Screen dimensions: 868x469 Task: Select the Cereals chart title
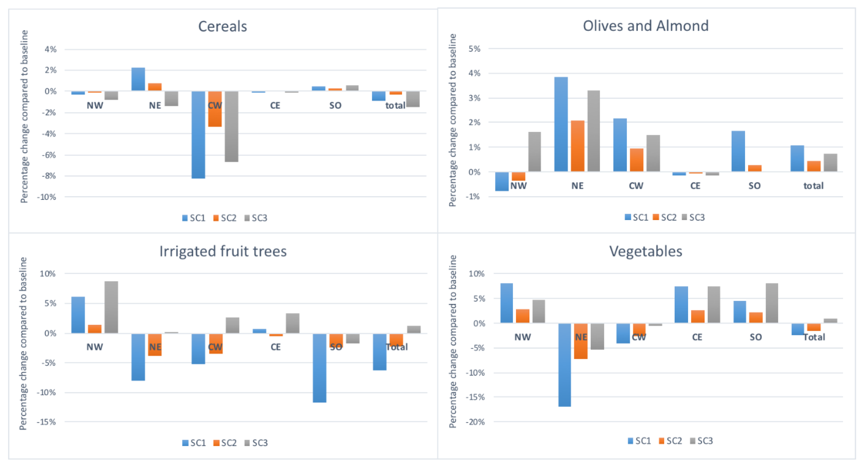tap(223, 26)
